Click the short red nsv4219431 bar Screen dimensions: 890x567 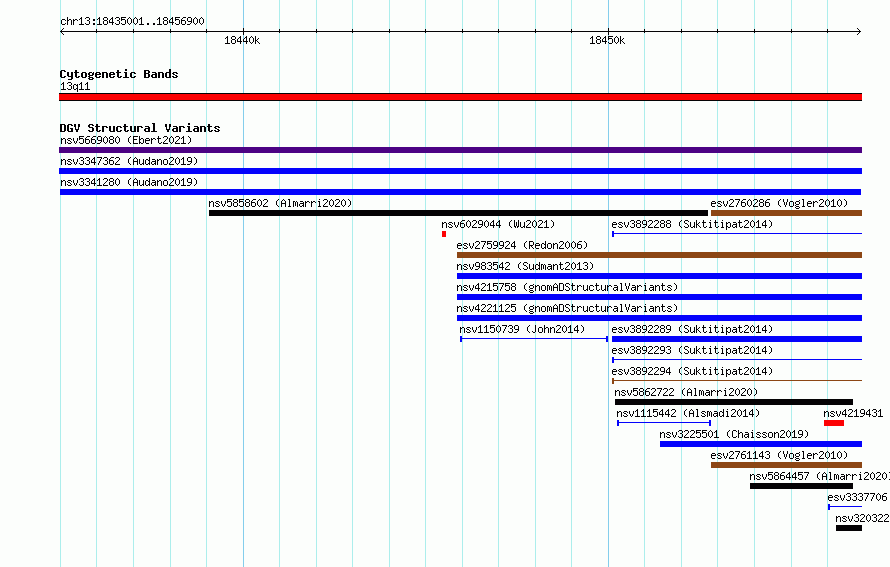point(834,423)
